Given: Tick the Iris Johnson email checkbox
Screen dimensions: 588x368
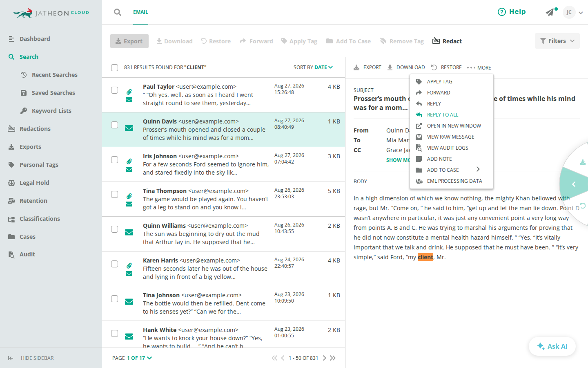Looking at the screenshot, I should 115,159.
